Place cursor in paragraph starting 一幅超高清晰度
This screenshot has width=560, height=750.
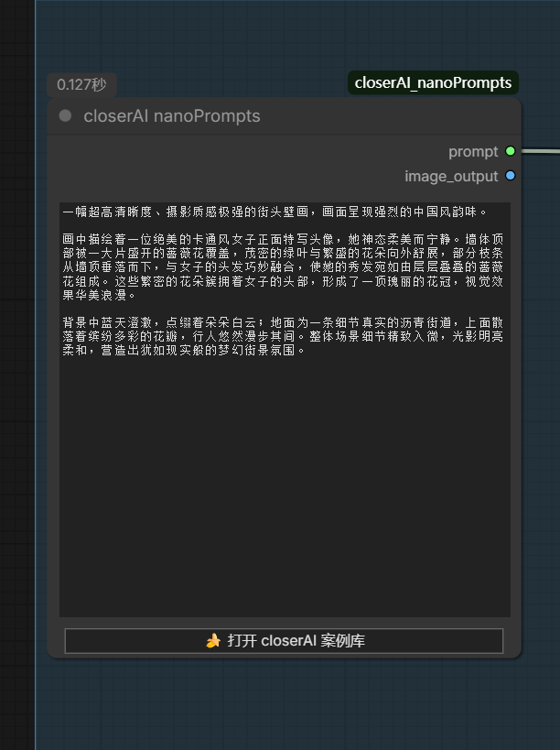click(x=275, y=212)
